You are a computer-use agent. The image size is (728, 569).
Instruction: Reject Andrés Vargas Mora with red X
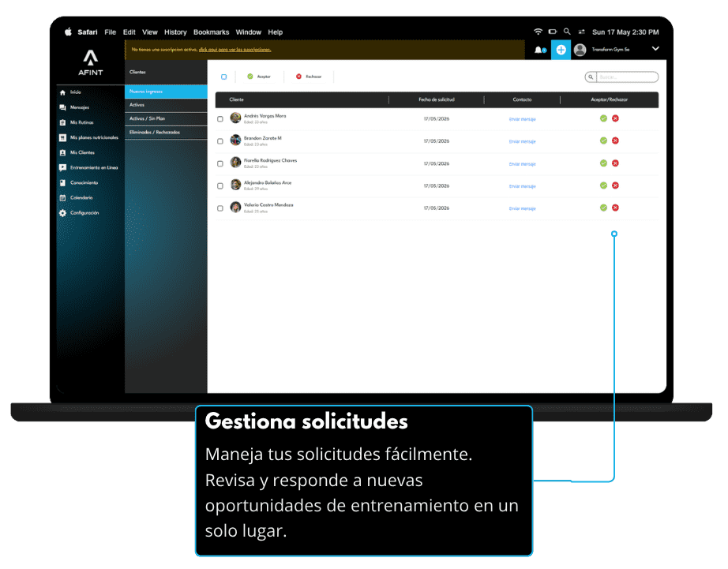pyautogui.click(x=615, y=118)
